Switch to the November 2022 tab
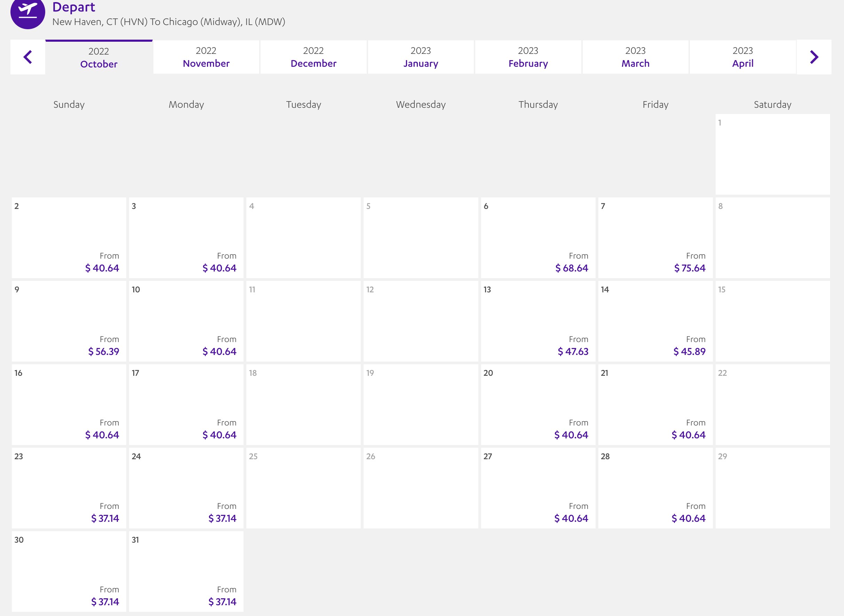 pos(206,57)
